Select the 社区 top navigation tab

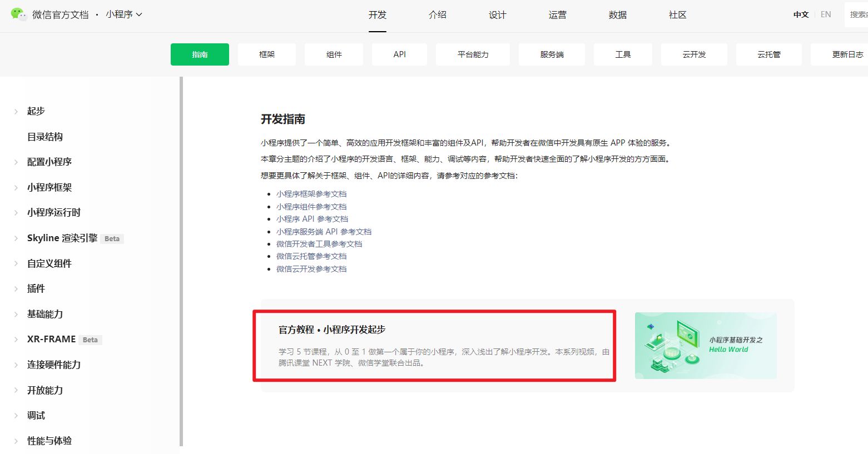(678, 15)
